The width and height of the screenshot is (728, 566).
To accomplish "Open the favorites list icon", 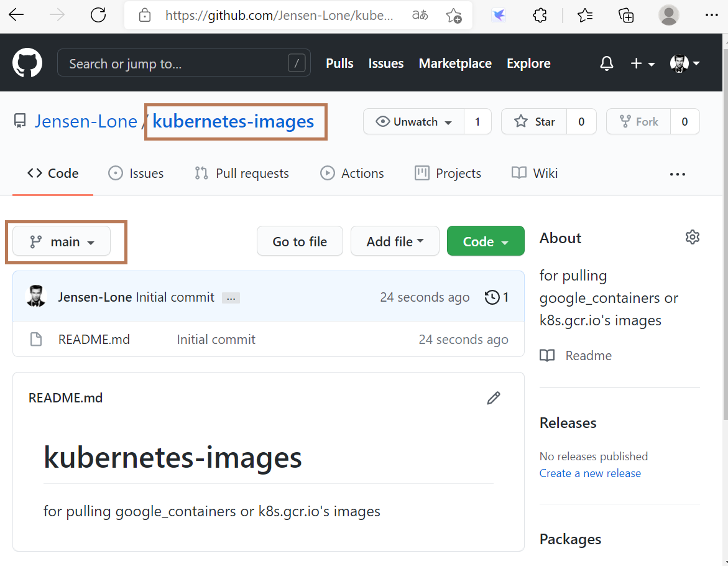I will click(585, 16).
